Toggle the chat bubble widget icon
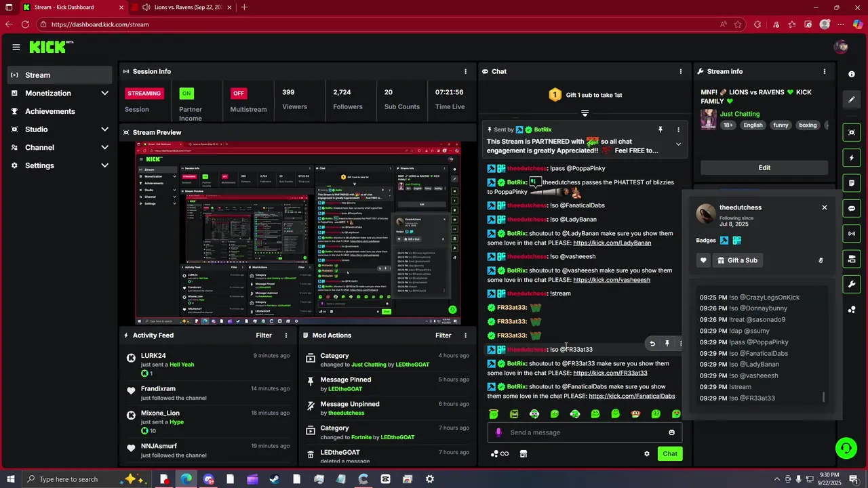 tap(852, 209)
